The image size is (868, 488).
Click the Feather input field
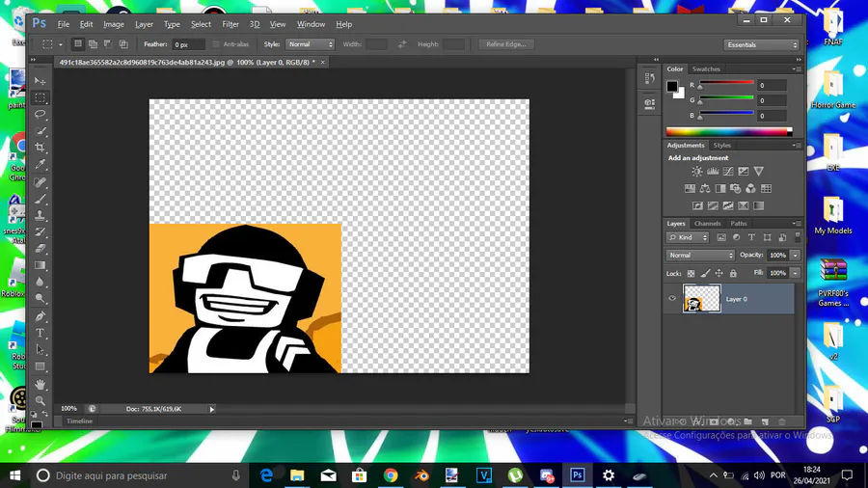click(x=188, y=44)
